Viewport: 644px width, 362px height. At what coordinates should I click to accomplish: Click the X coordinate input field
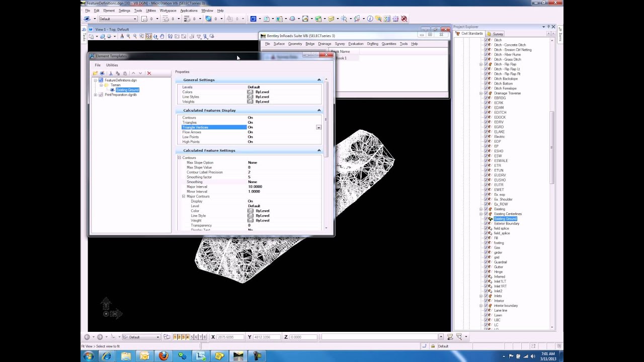(230, 337)
